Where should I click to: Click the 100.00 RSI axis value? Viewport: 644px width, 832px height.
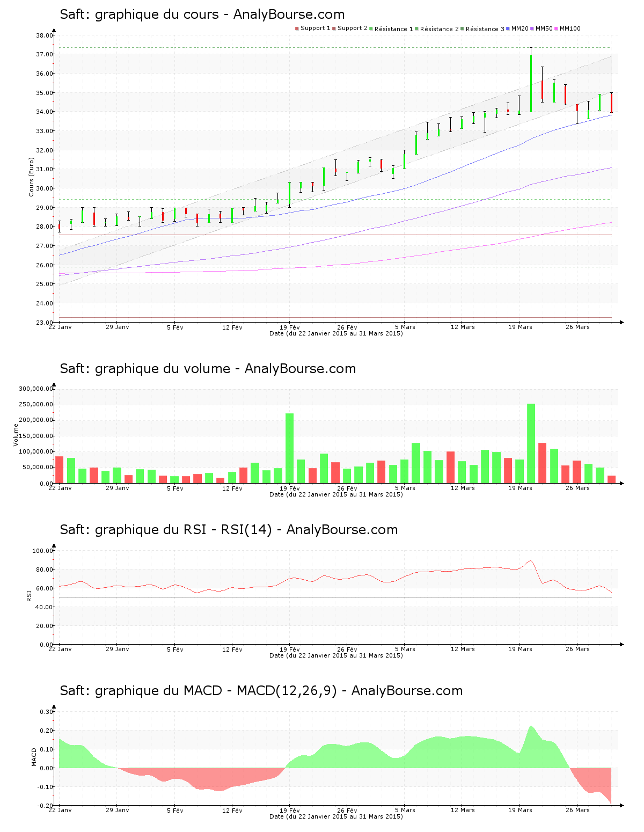point(42,551)
